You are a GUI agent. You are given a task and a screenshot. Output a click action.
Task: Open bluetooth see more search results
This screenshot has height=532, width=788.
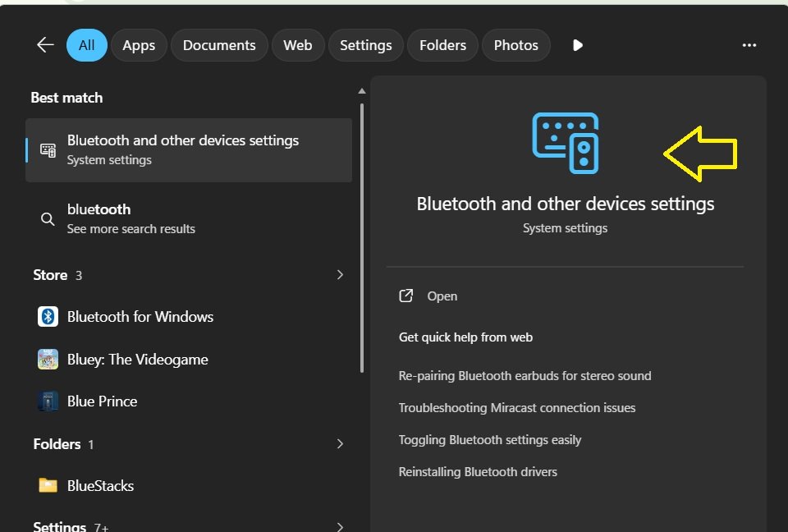(189, 218)
